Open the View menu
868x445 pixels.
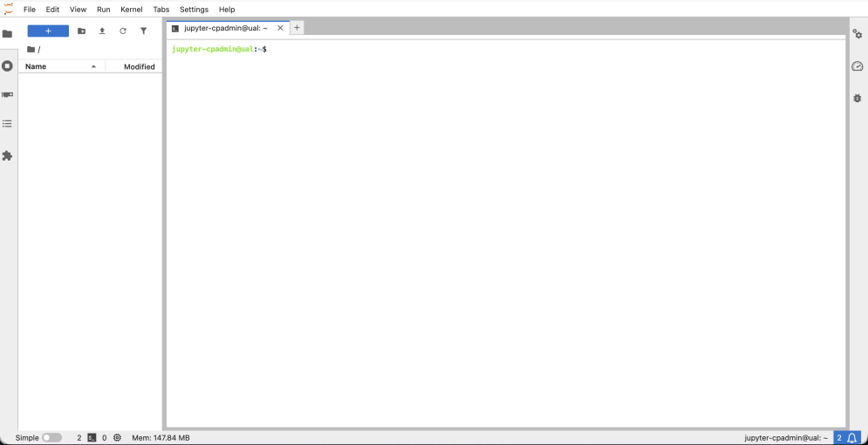coord(78,10)
